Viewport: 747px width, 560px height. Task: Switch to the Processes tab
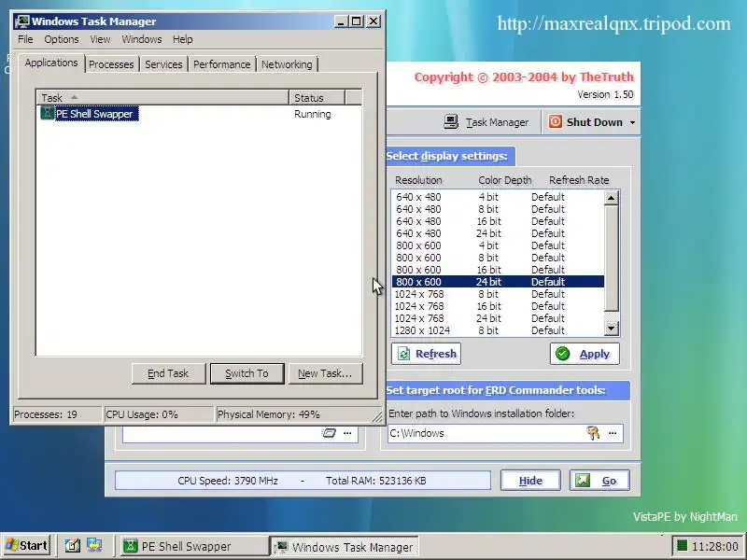pos(111,64)
